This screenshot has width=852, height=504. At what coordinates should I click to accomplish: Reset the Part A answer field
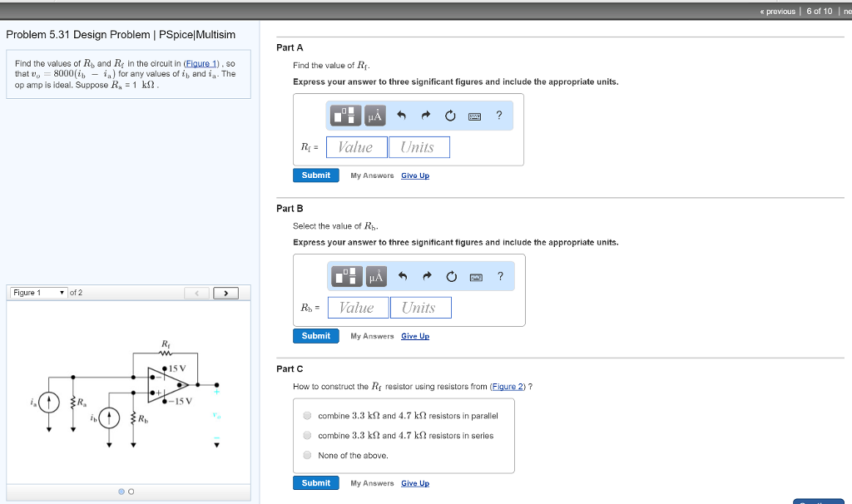tap(450, 115)
